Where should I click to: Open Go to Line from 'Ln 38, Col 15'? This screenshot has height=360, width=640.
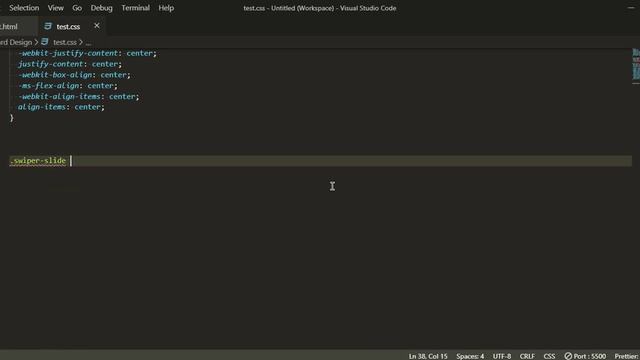point(428,356)
